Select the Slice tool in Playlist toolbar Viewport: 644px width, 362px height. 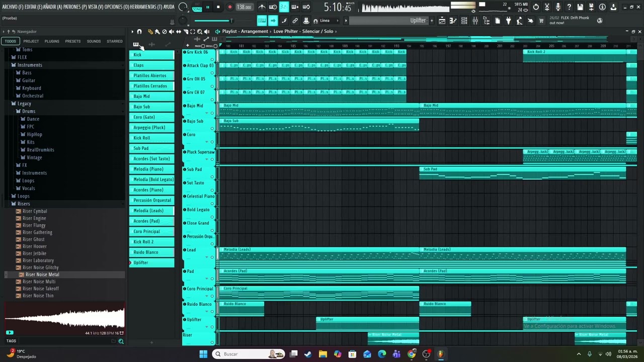click(x=186, y=32)
